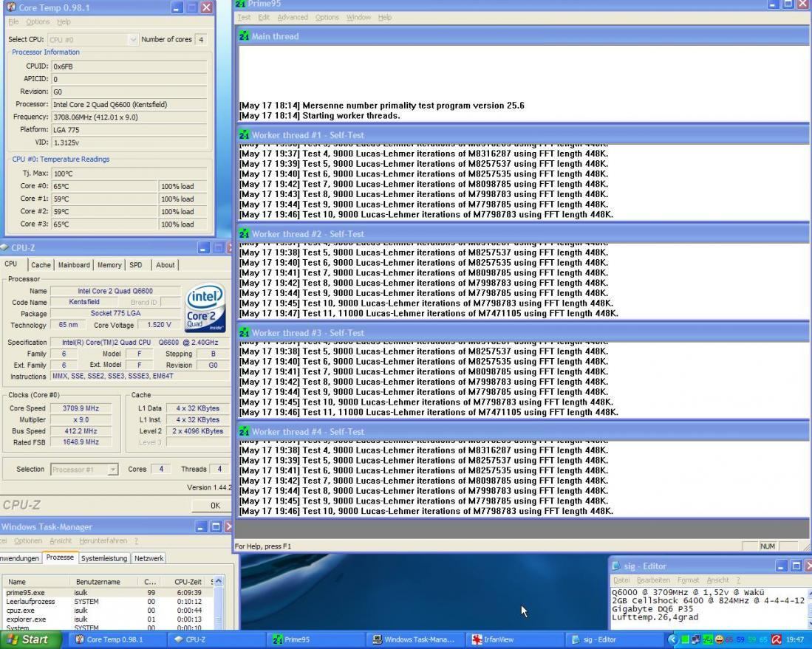
Task: Click the CPU-Z title bar icon
Action: (x=4, y=247)
